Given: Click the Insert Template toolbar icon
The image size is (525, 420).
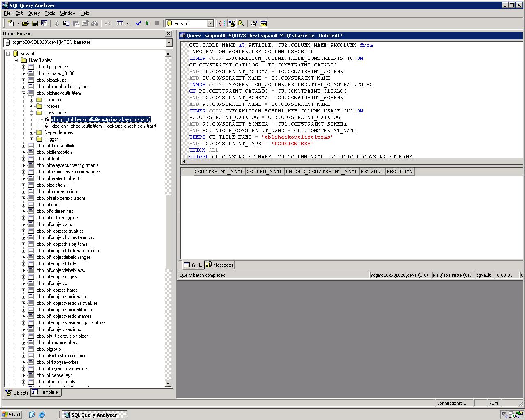Looking at the screenshot, I should point(44,23).
